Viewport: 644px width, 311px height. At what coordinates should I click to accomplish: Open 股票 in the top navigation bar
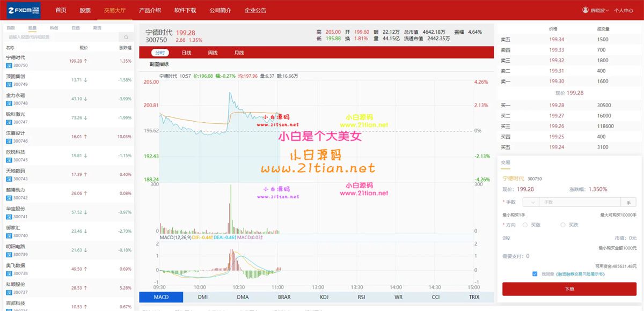pos(85,10)
